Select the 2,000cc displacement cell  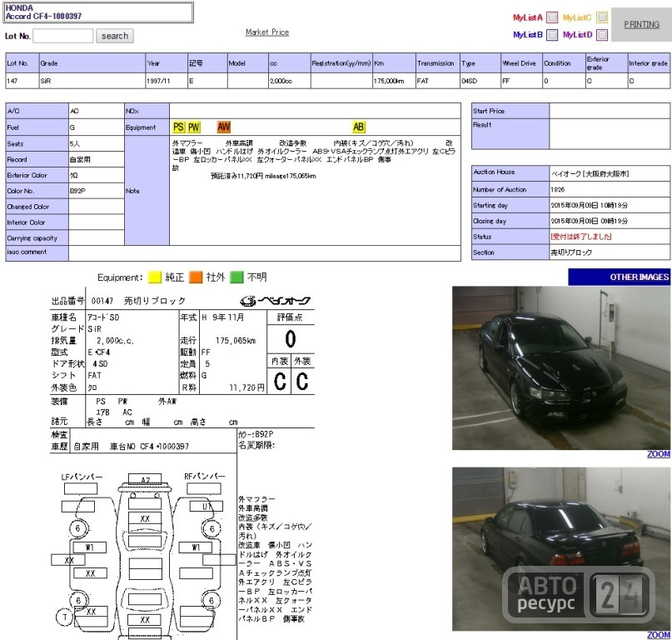pyautogui.click(x=289, y=81)
